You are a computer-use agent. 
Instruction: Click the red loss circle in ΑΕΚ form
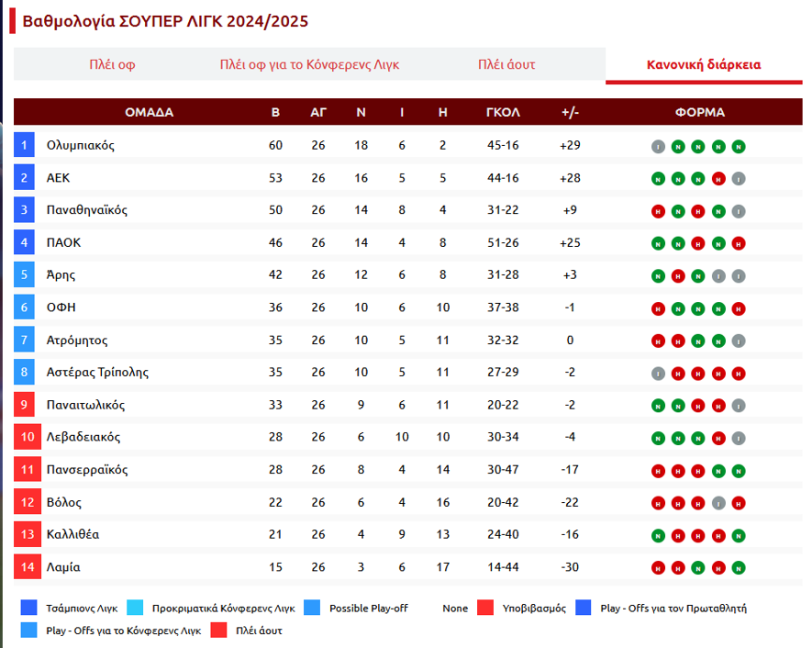[718, 179]
